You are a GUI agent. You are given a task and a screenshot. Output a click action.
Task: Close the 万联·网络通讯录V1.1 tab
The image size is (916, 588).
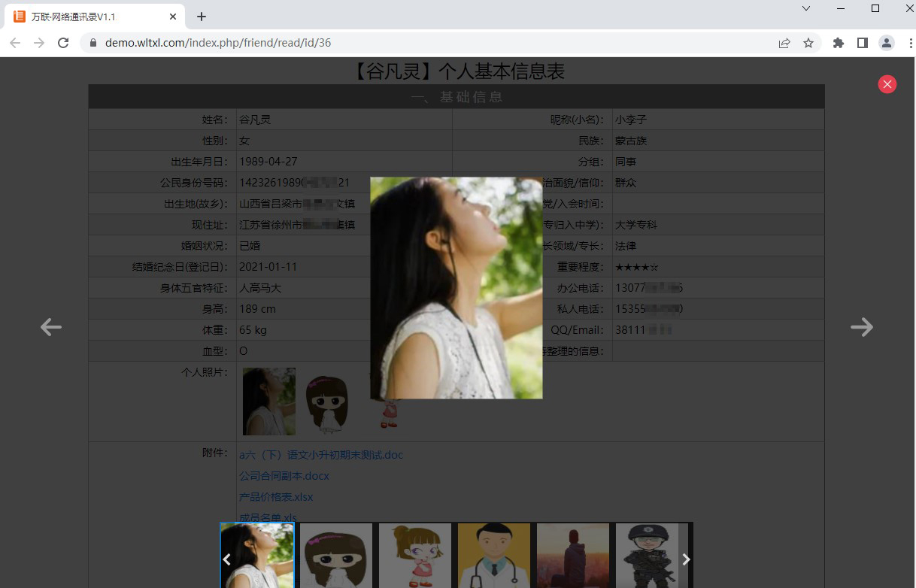173,17
